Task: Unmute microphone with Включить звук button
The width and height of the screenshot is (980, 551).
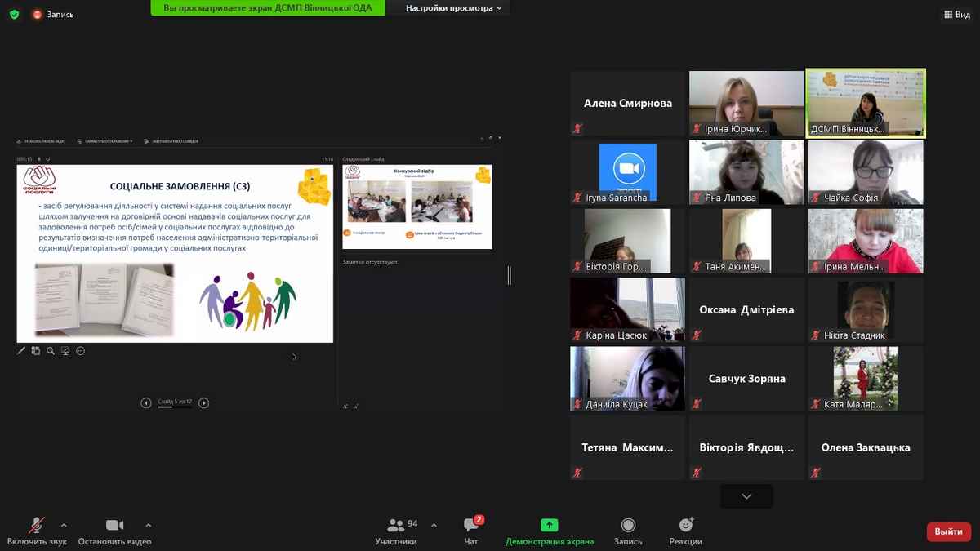Action: coord(37,531)
